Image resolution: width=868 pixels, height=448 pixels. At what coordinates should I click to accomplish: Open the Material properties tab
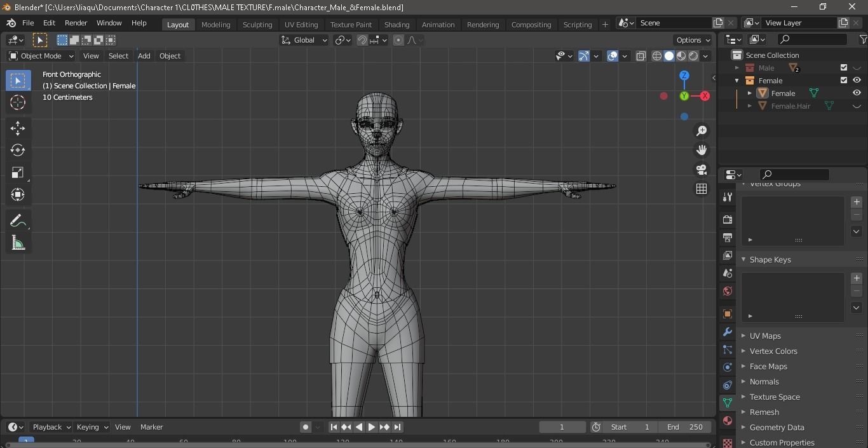coord(728,421)
